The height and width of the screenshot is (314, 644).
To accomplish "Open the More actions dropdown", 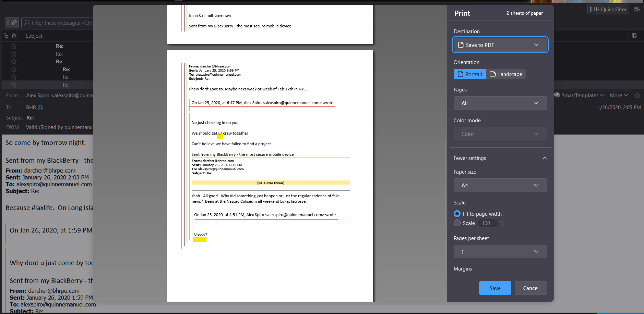I will coord(619,95).
